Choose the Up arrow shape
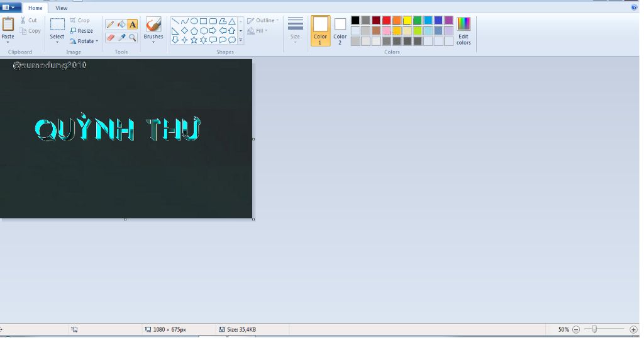Screen dimensions: 644x340 (231, 31)
